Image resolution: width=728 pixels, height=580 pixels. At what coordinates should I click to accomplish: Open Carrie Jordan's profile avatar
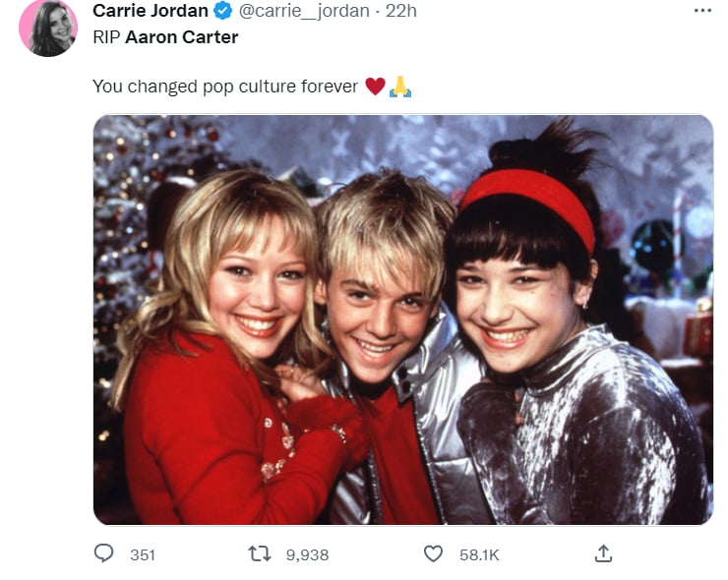(48, 29)
